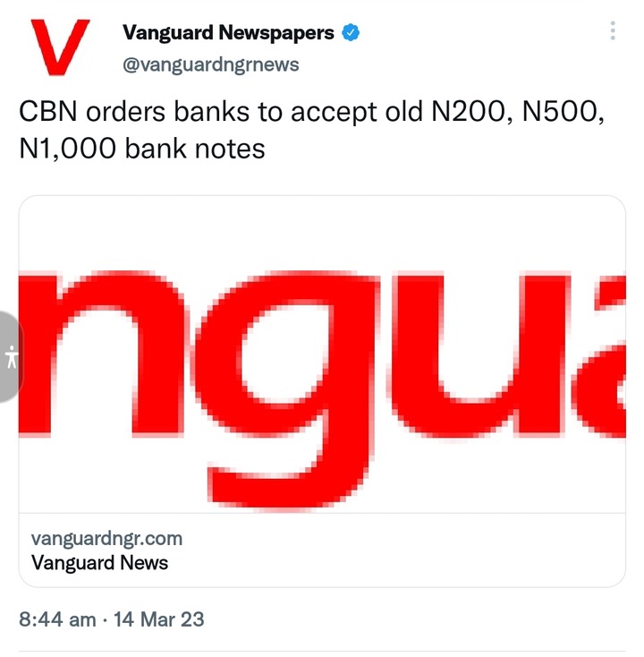The width and height of the screenshot is (644, 657).
Task: Open the Vanguard News card title
Action: 99,562
